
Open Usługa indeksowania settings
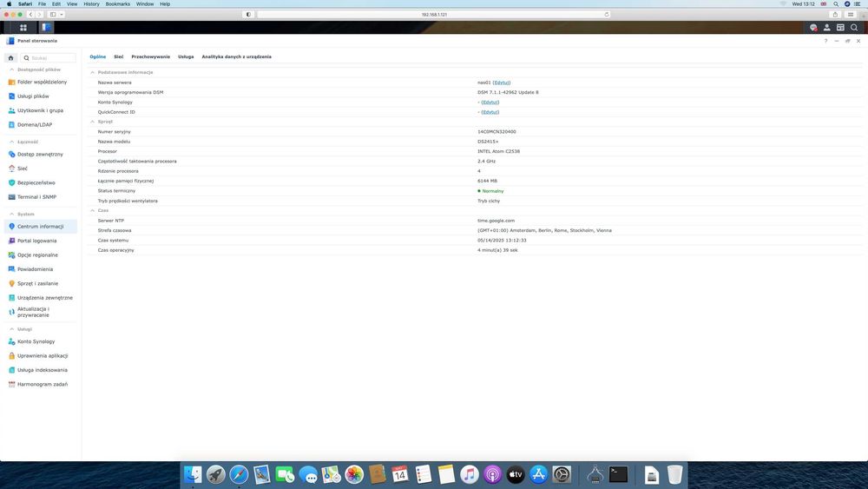[41, 370]
